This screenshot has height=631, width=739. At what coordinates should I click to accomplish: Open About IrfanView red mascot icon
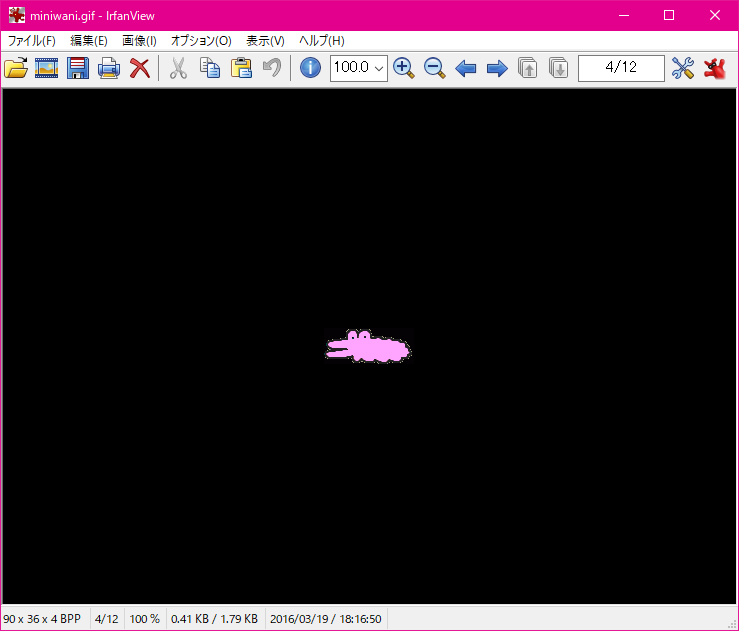(714, 68)
